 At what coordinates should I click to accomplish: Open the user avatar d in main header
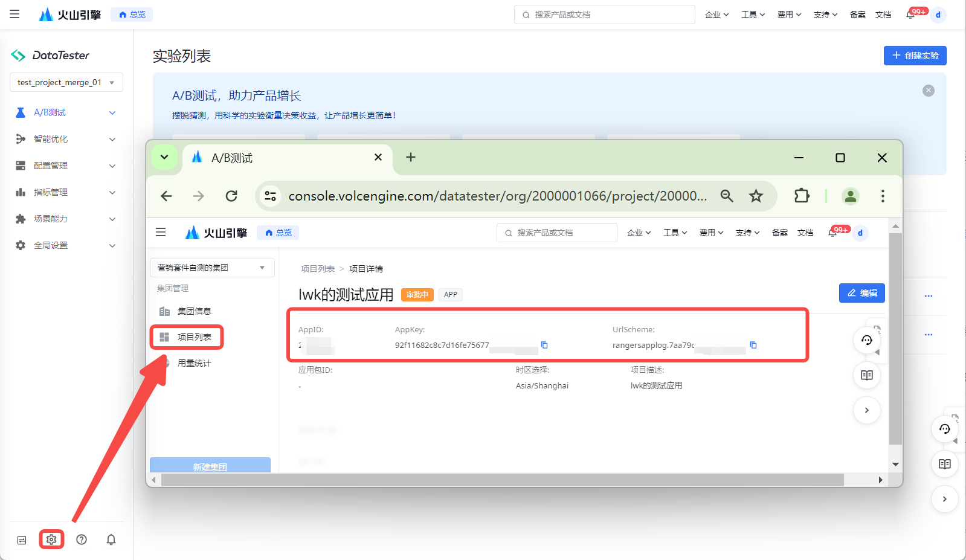click(938, 14)
